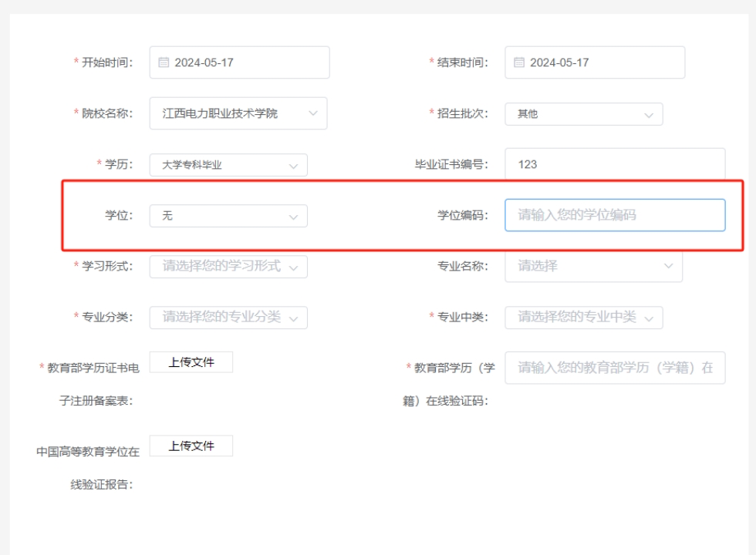Focus 教育部学历在线验证码 input field
The image size is (756, 555).
coord(616,368)
